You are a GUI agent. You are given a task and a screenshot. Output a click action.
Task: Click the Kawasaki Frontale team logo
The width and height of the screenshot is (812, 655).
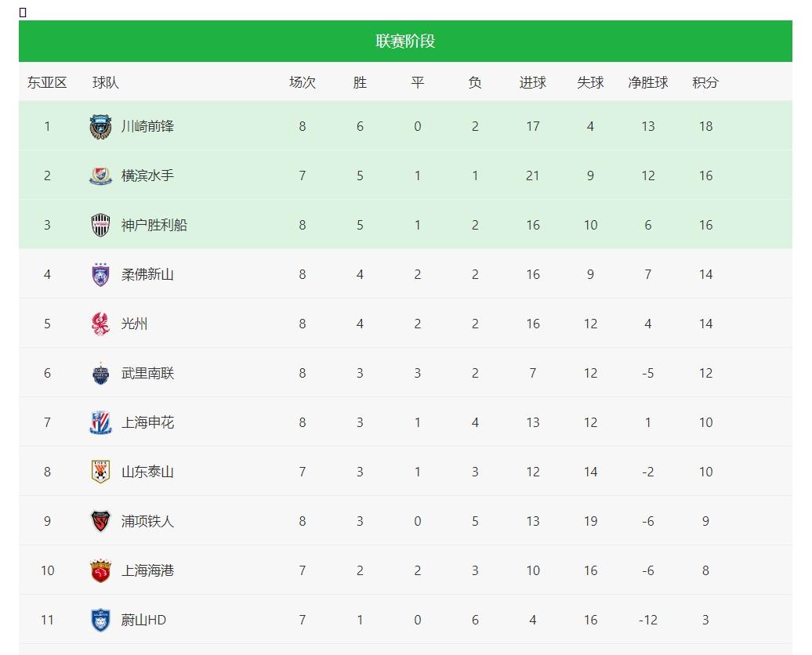100,126
